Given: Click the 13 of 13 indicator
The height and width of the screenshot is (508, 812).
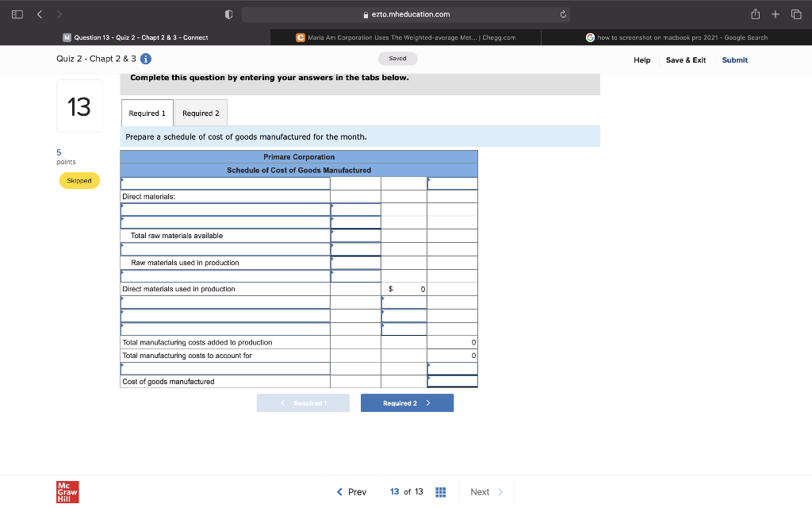Looking at the screenshot, I should pos(407,492).
